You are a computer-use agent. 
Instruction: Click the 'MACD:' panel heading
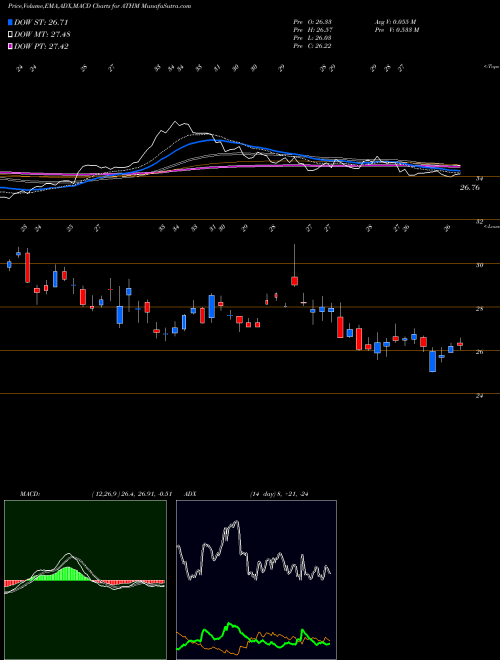(30, 494)
